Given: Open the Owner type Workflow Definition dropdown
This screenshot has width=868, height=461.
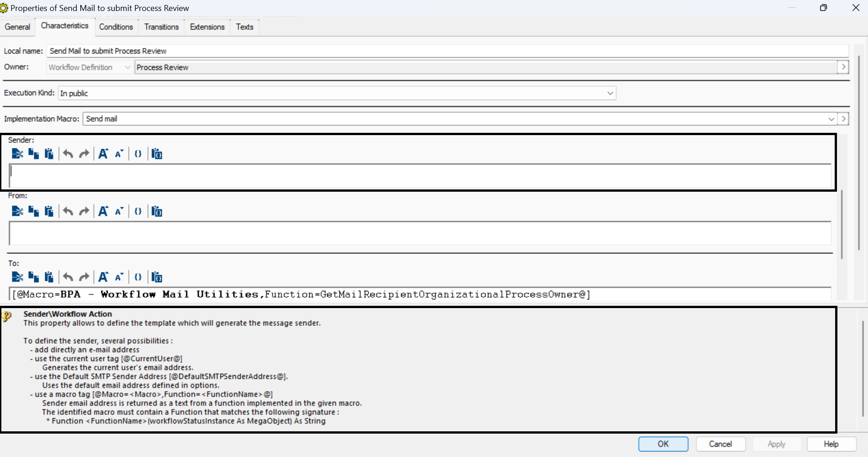Looking at the screenshot, I should pyautogui.click(x=127, y=68).
